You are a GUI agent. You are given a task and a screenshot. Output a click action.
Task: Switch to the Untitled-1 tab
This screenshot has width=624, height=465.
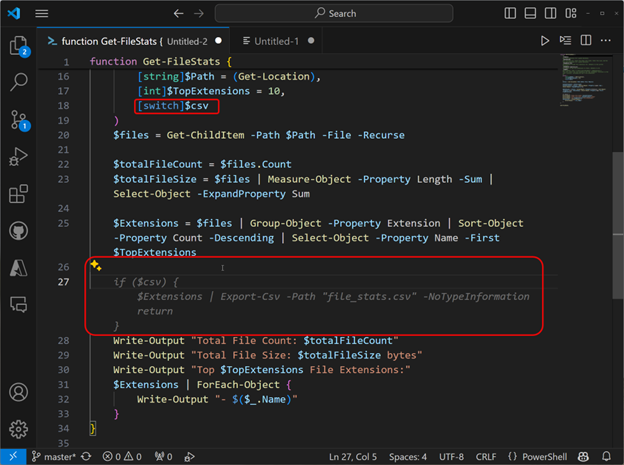coord(276,41)
